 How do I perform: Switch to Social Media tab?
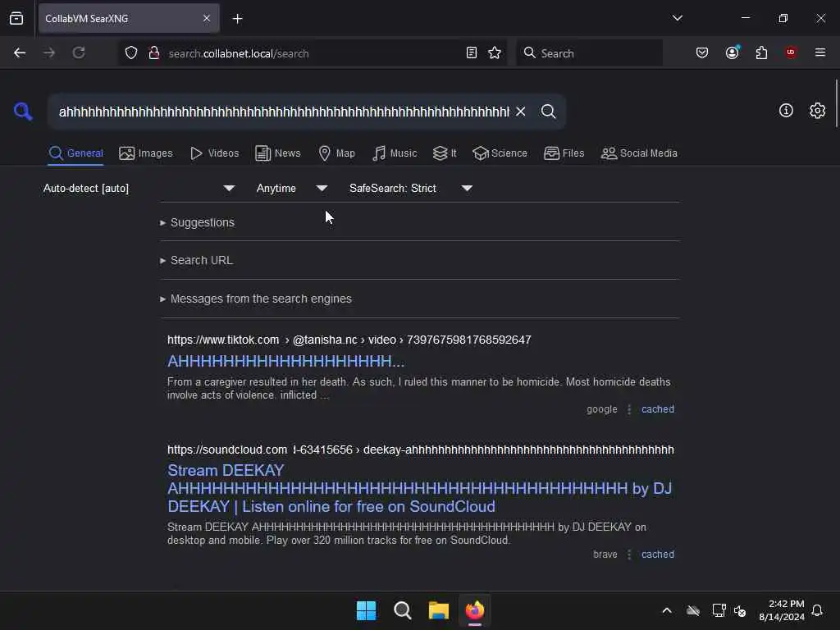(639, 153)
